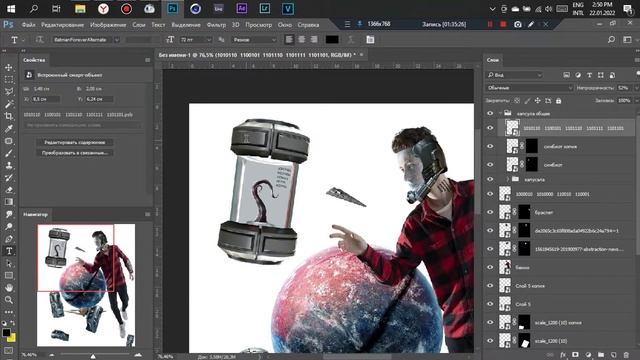Filter layers by type layers (T icon)
Image resolution: width=640 pixels, height=360 pixels.
click(x=589, y=75)
